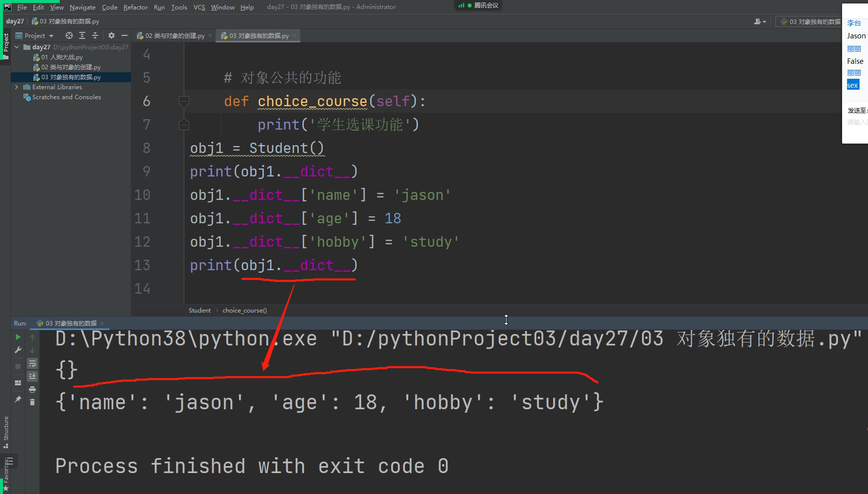Click line number 13 in editor gutter
The width and height of the screenshot is (868, 494).
142,265
